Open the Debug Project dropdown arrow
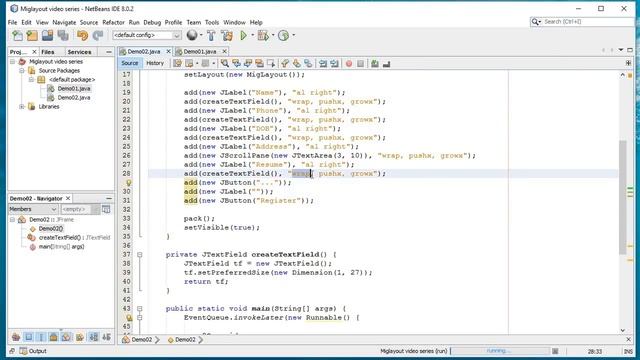Viewport: 640px width, 360px height. 273,35
